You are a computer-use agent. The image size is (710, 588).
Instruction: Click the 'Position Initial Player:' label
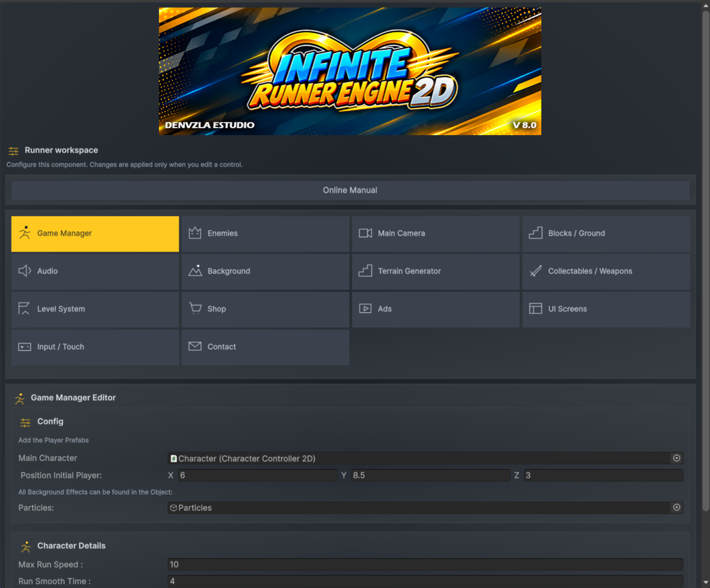click(x=61, y=475)
